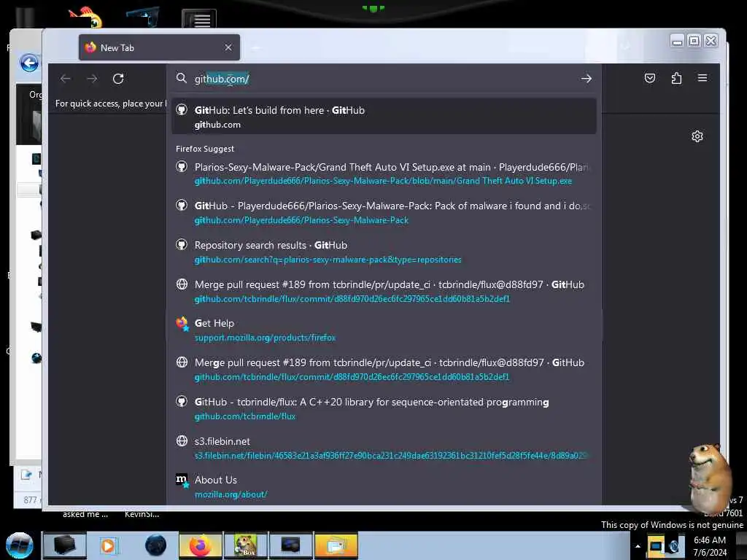Open Grand Theft Auto VI Setup.exe suggestion
Viewport: 747px width, 560px height.
click(x=384, y=174)
